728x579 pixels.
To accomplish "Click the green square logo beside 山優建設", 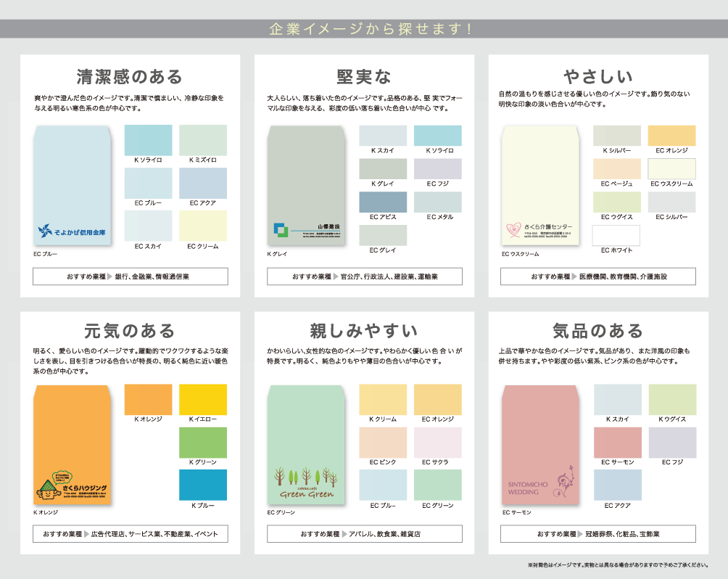I will pos(281,229).
